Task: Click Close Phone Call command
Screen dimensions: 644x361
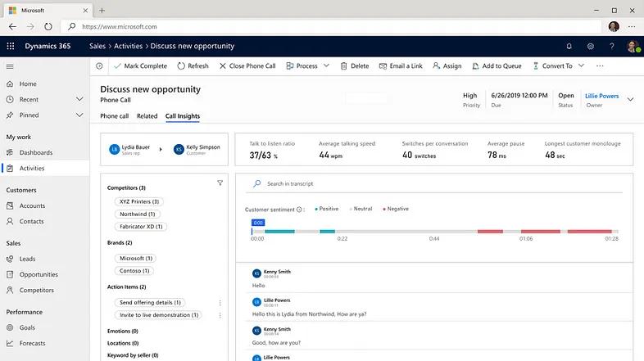Action: (247, 65)
